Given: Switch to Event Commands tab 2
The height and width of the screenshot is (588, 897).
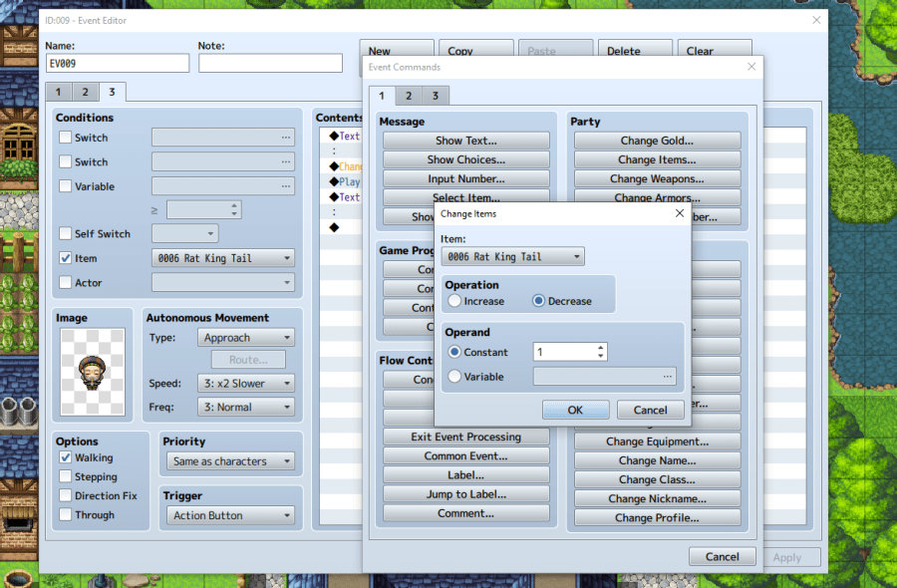Looking at the screenshot, I should 408,96.
